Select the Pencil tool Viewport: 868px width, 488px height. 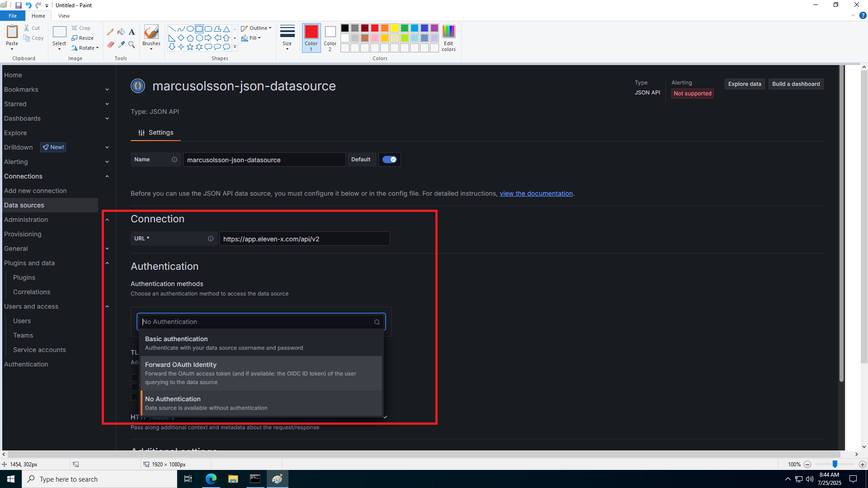110,32
